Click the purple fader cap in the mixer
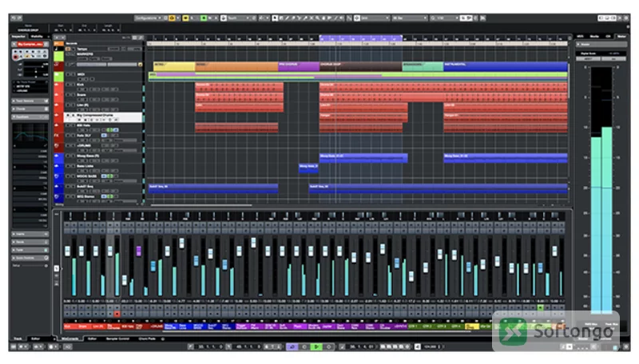Image resolution: width=639 pixels, height=364 pixels. click(138, 251)
